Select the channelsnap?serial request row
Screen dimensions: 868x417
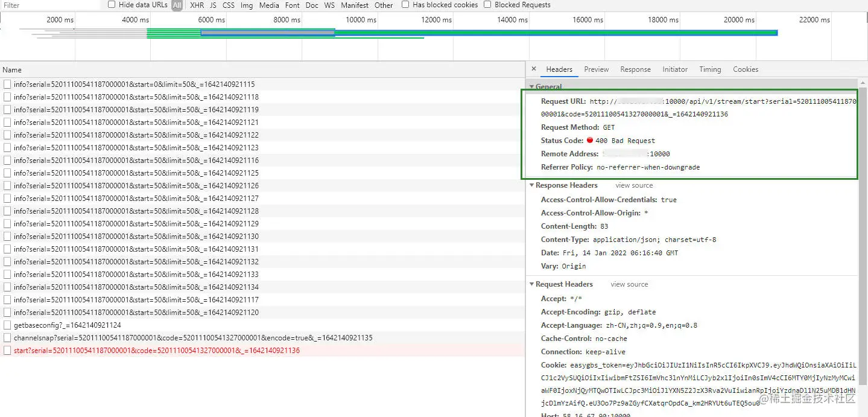(x=262, y=338)
